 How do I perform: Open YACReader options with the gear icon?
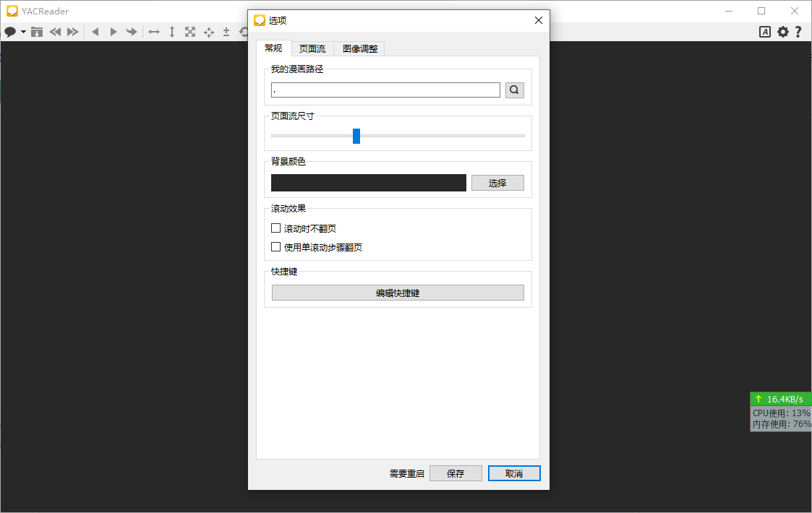coord(782,32)
